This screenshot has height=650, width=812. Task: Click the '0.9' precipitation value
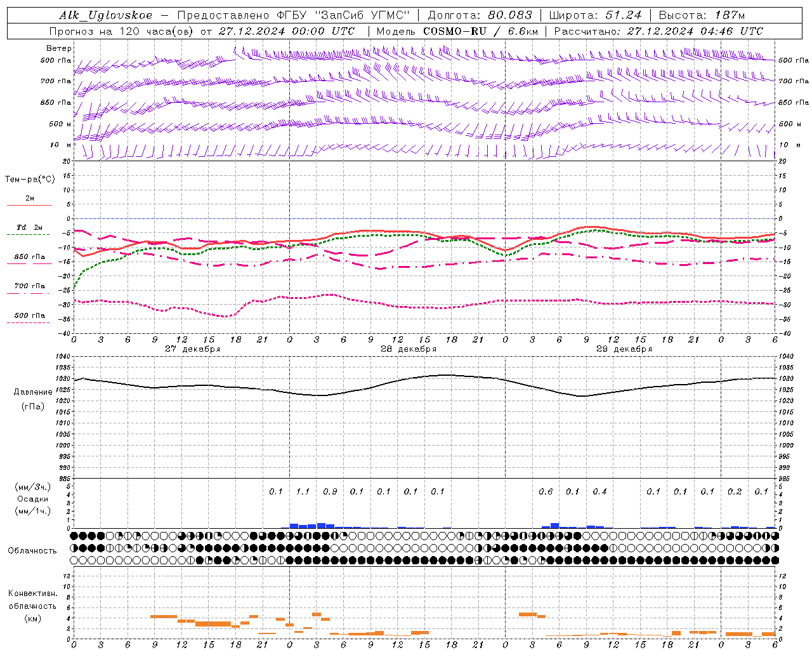[330, 491]
